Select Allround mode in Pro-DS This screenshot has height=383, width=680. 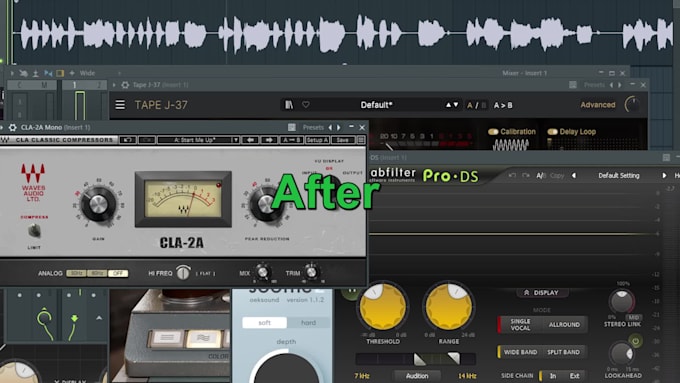coord(564,324)
